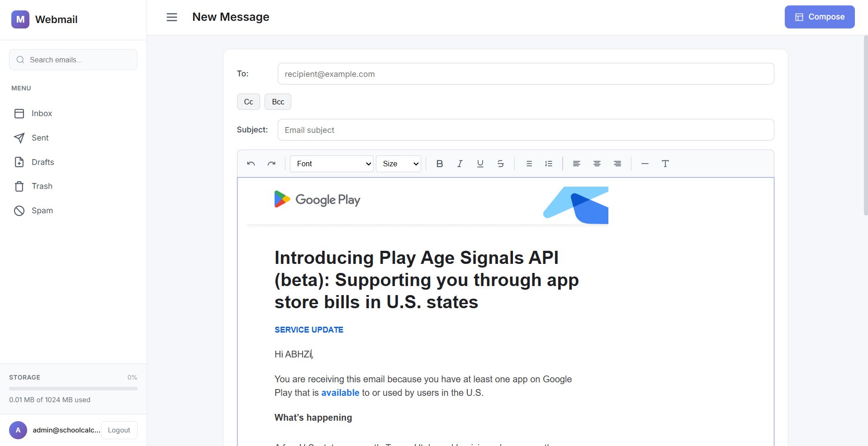This screenshot has height=446, width=868.
Task: Click the 'Hi ABHZi,' greeting line
Action: click(294, 354)
